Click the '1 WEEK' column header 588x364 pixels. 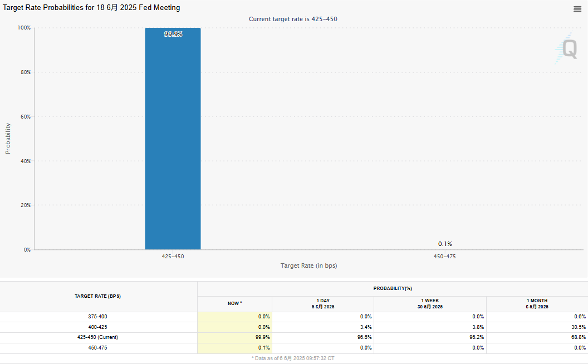point(430,303)
